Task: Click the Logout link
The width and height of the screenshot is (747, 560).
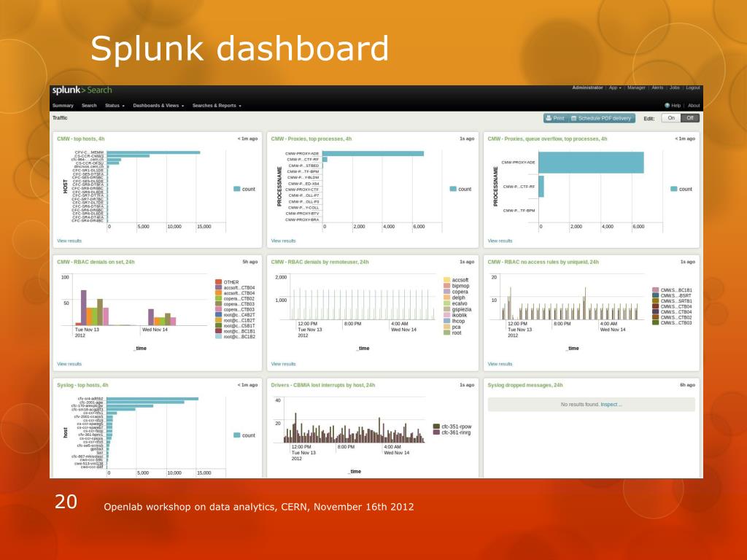Action: coord(693,87)
